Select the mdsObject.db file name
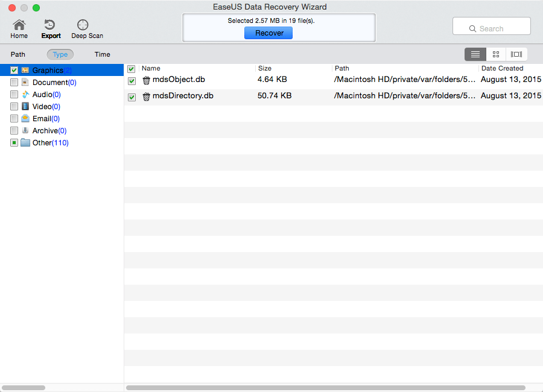The height and width of the screenshot is (392, 543). coord(179,80)
